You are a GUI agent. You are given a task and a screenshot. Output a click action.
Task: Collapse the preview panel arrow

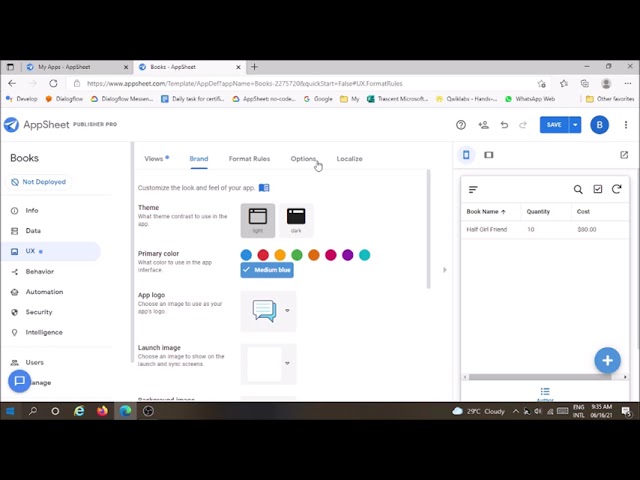coord(444,270)
